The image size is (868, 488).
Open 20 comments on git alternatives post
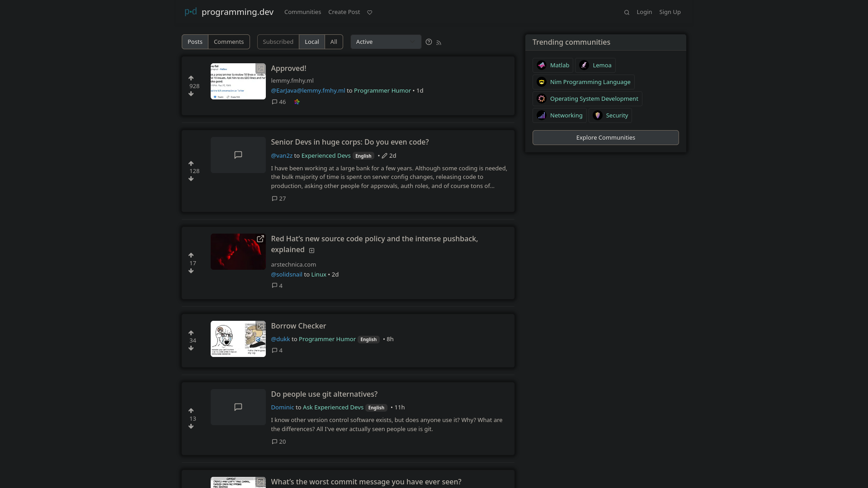(278, 442)
